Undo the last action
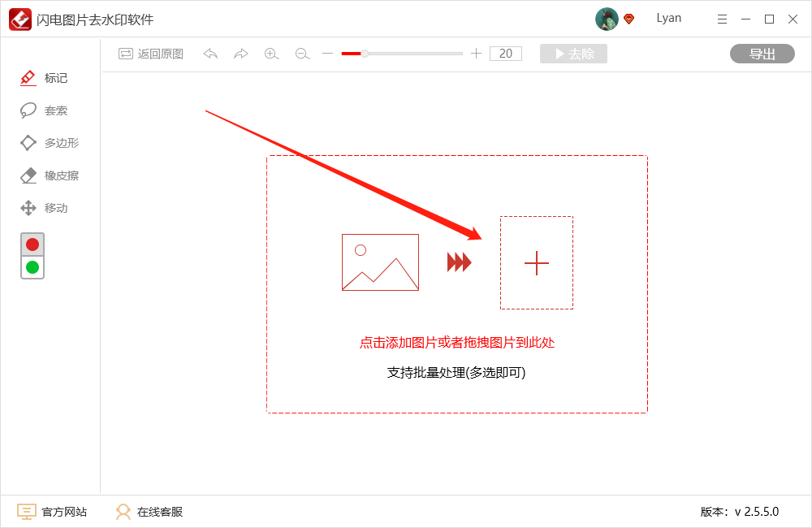 coord(210,54)
